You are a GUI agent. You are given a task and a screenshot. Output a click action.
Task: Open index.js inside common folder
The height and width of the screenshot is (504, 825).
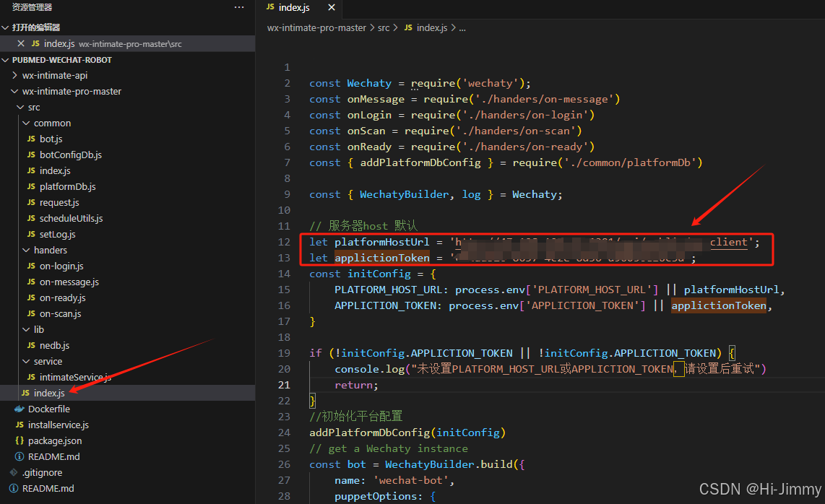click(x=55, y=171)
